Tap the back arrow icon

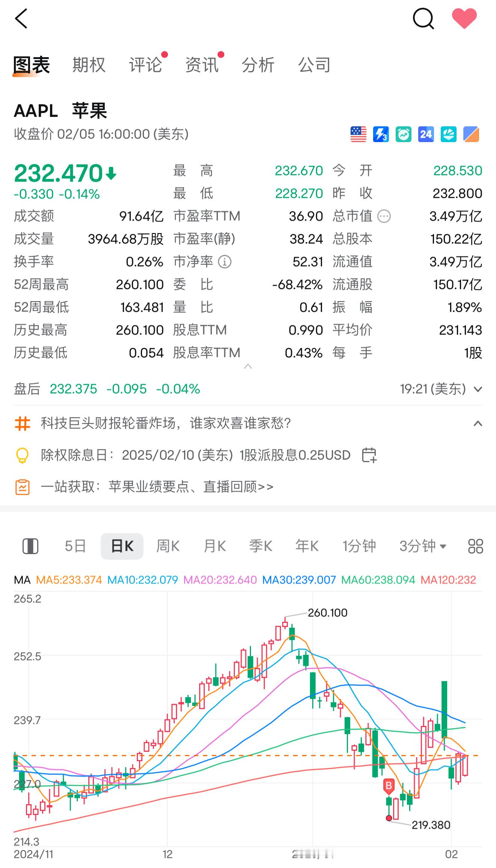21,18
